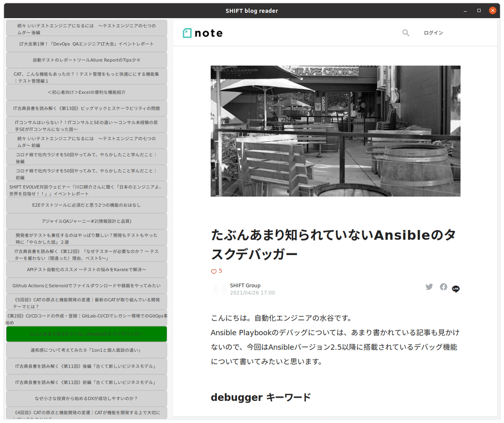Image resolution: width=504 pixels, height=423 pixels.
Task: Select APIテスト自動化のススメ Karate article
Action: click(x=87, y=270)
